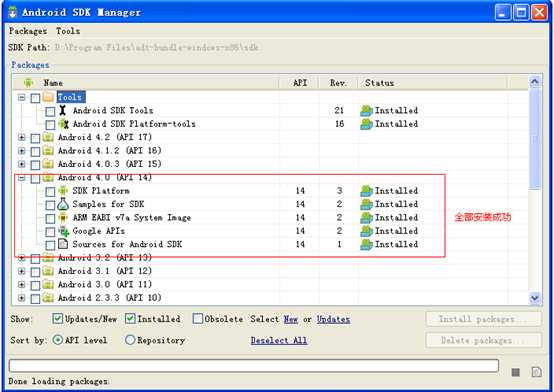The image size is (554, 392).
Task: Click the Rev. column header
Action: (338, 83)
